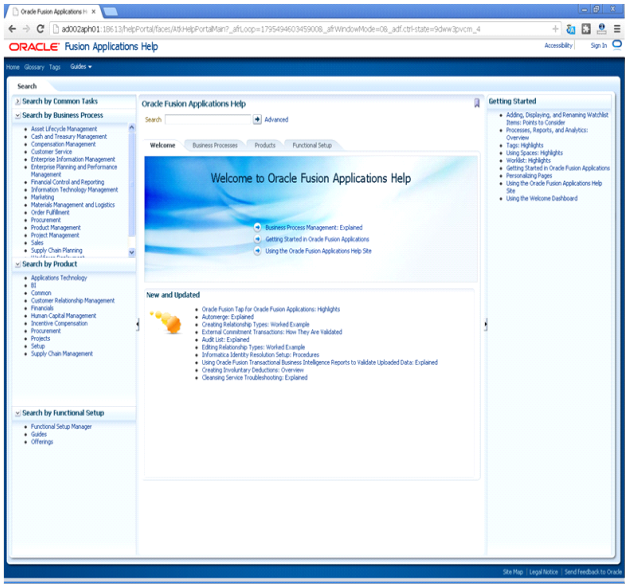Open Tags: Highlights in Getting Started
Screen dimensions: 628x587
click(x=525, y=145)
